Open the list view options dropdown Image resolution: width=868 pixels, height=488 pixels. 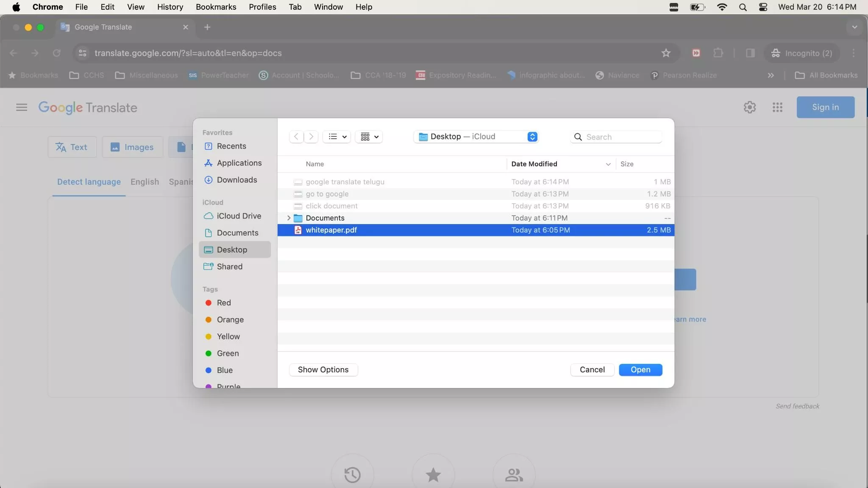(337, 136)
